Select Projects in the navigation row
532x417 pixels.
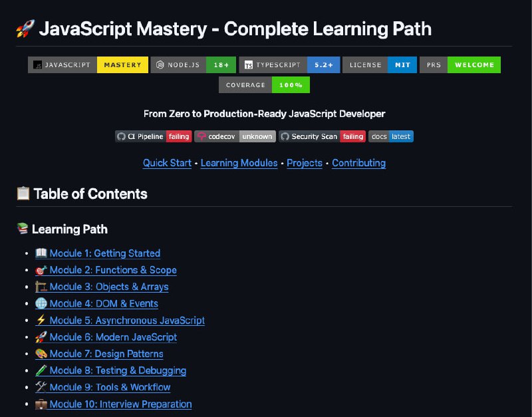[305, 163]
